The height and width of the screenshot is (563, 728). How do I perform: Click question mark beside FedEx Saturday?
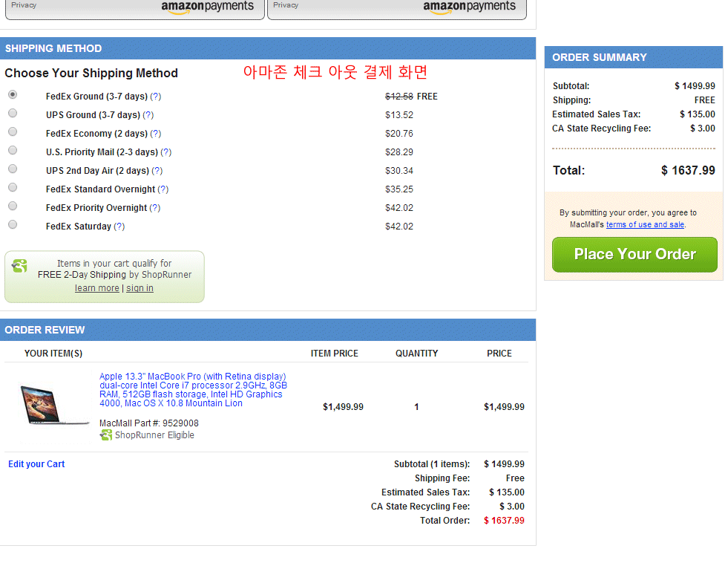point(119,227)
